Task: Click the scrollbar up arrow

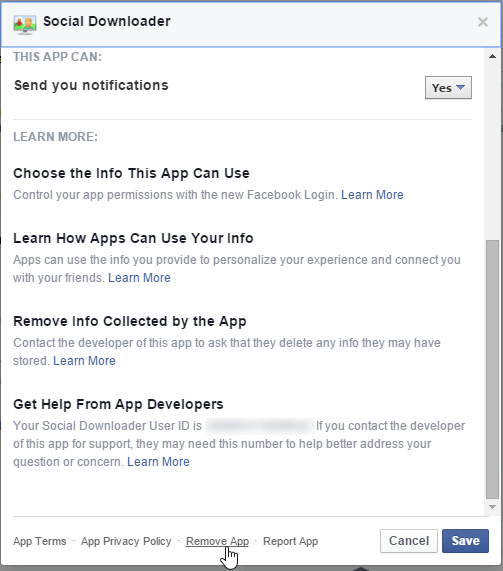Action: 492,56
